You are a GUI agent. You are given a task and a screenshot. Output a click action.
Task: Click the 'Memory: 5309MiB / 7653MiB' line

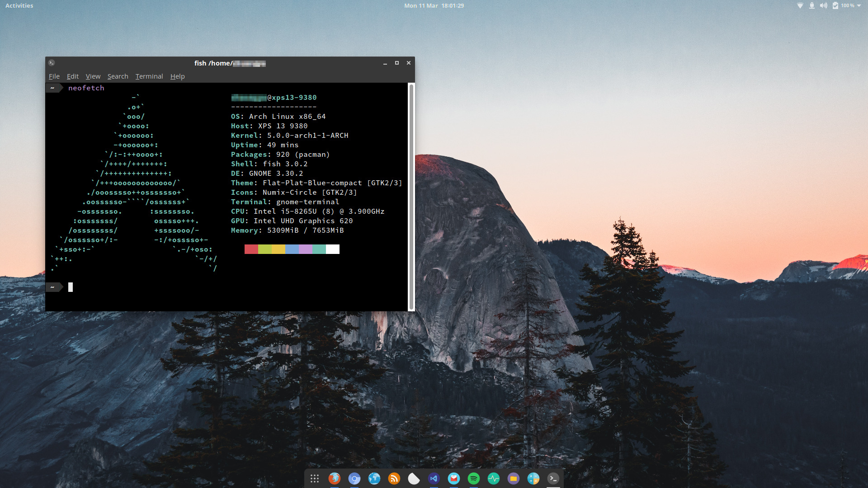[x=287, y=230]
